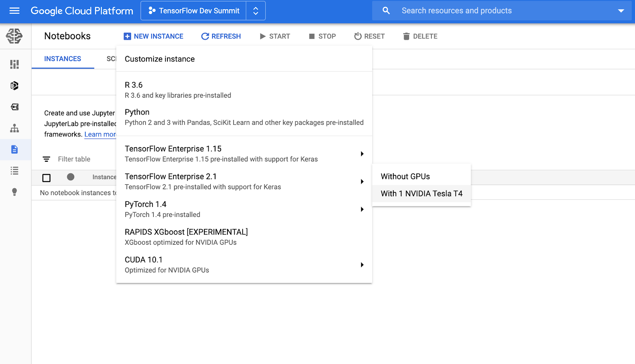635x364 pixels.
Task: Open the hamburger navigation menu
Action: (14, 11)
